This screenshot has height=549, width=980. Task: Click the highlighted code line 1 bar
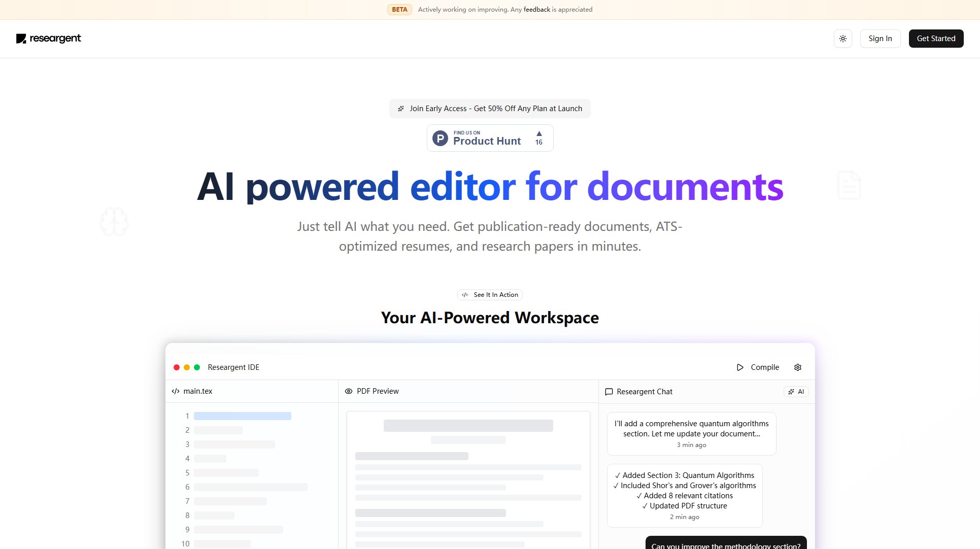tap(243, 416)
